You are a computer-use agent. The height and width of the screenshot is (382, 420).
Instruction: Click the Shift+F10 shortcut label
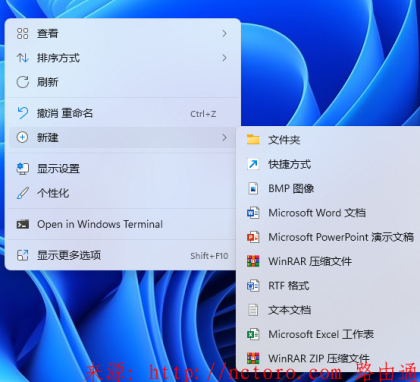coord(209,256)
